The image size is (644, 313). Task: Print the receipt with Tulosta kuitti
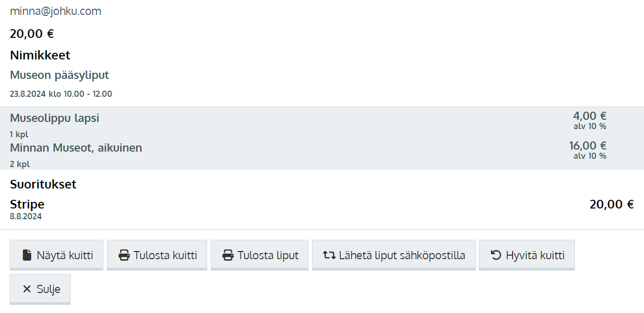(x=157, y=255)
